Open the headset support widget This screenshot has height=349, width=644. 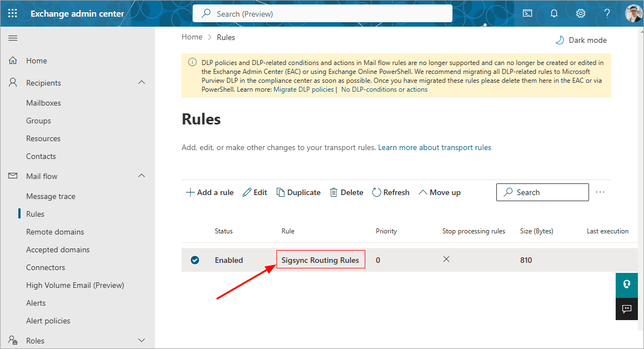point(627,284)
